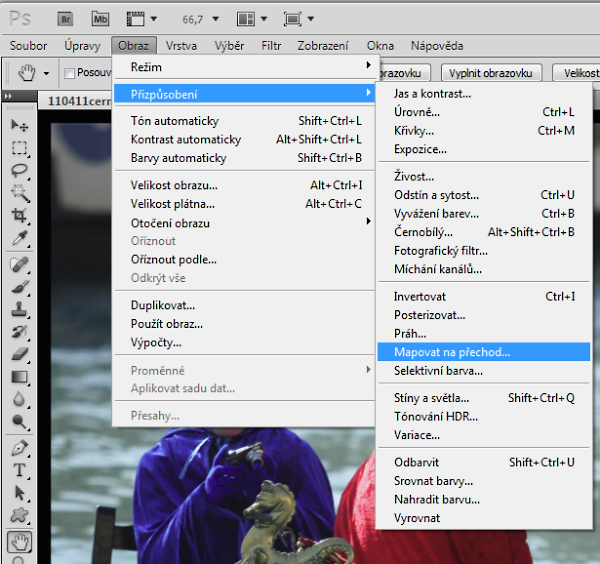Viewport: 600px width, 564px height.
Task: Launch Adobe Bridge from the Br icon
Action: [64, 18]
